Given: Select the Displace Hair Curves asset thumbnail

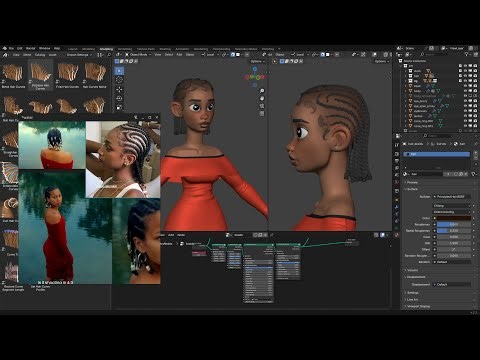Looking at the screenshot, I should [x=40, y=75].
